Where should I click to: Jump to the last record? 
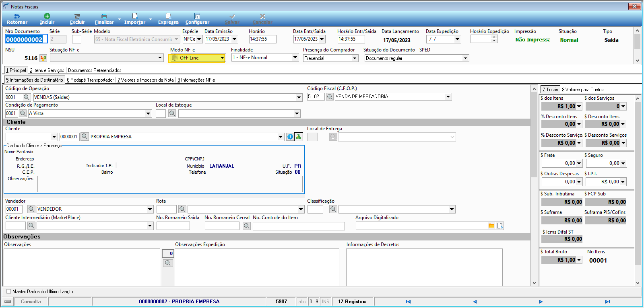tap(607, 302)
